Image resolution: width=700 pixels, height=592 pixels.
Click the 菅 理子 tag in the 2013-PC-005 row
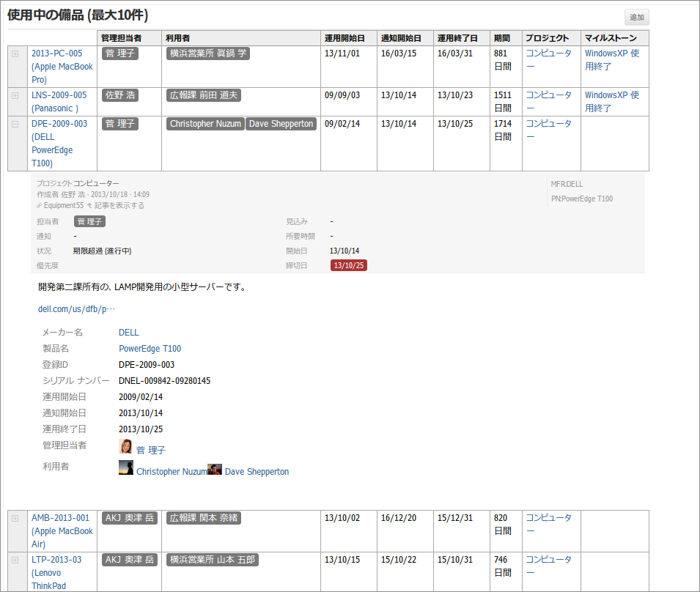(120, 53)
